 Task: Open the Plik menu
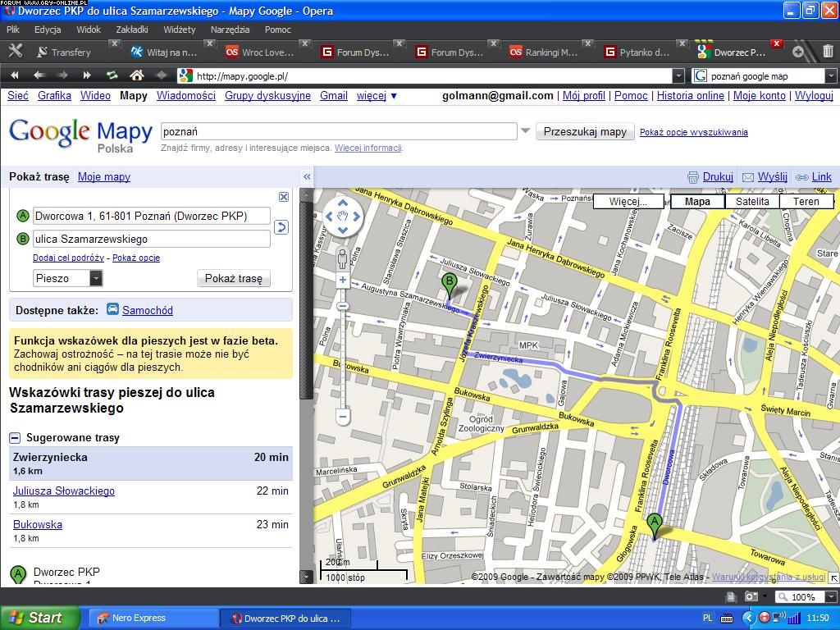point(13,30)
